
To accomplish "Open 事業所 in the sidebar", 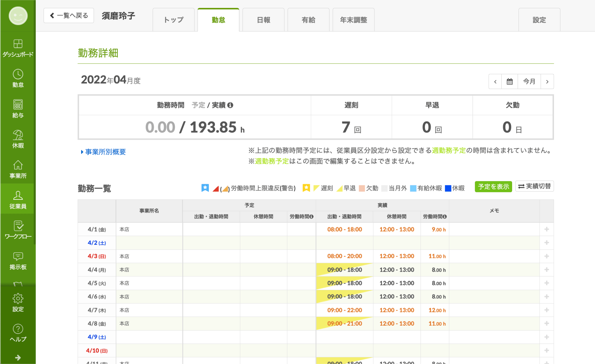I will [x=18, y=169].
